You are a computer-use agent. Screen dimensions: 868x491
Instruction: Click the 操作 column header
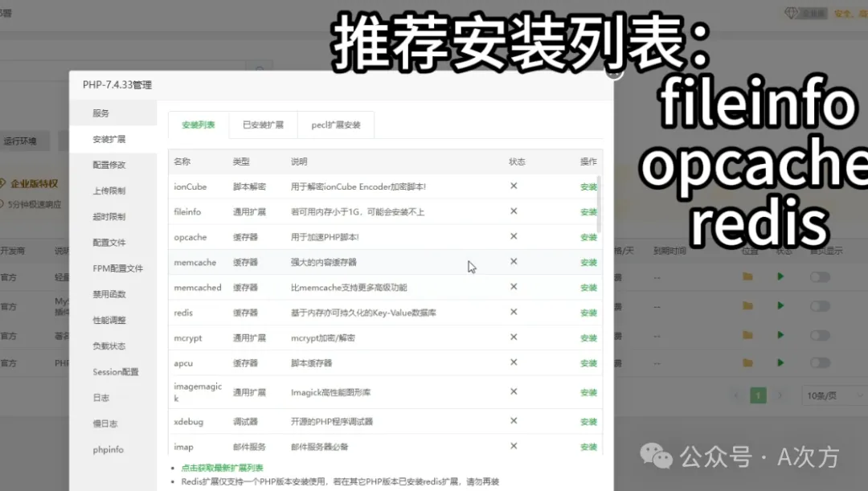pyautogui.click(x=588, y=162)
